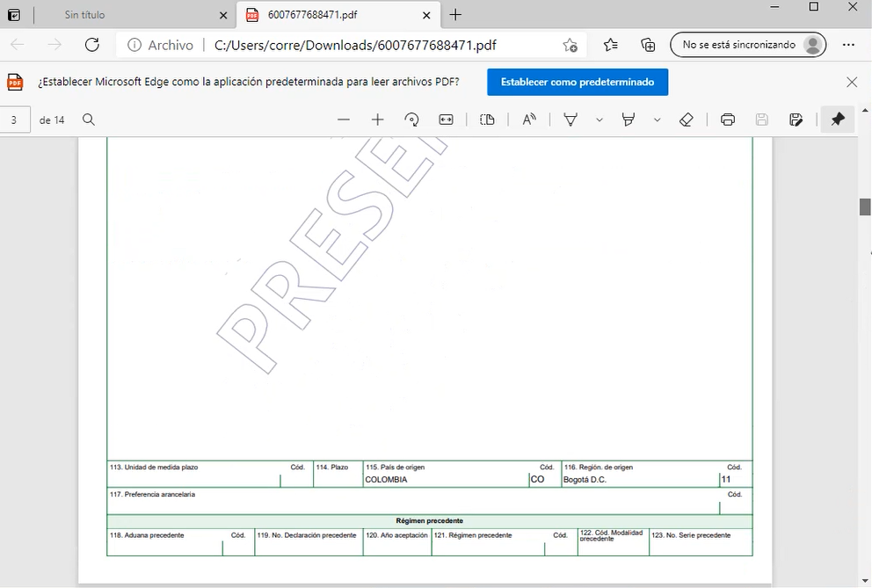This screenshot has height=588, width=872.
Task: Open a new tab
Action: (455, 15)
